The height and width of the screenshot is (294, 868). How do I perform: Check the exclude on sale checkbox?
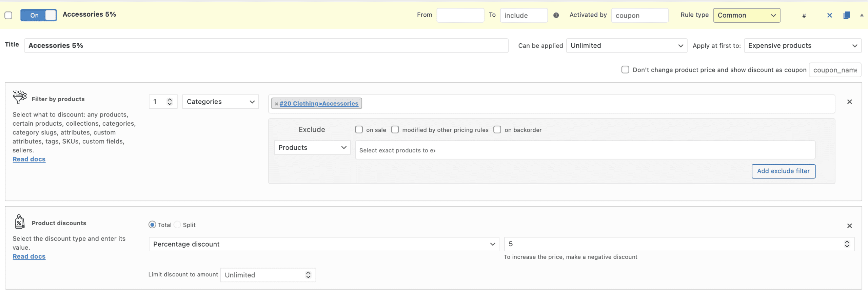tap(359, 130)
